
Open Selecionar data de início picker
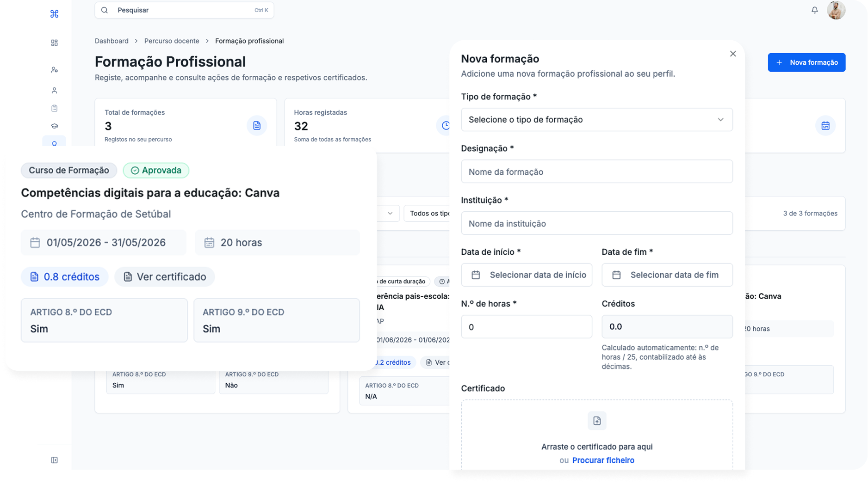[527, 275]
